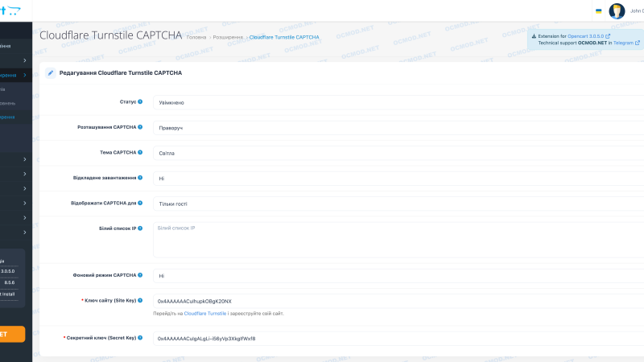The width and height of the screenshot is (644, 362).
Task: Click the pencil edit icon in panel header
Action: click(51, 73)
